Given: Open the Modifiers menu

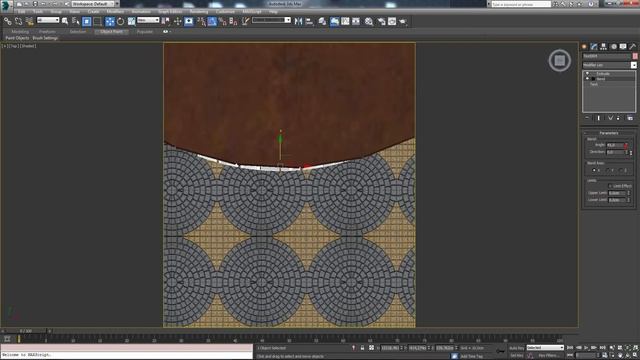Looking at the screenshot, I should coord(115,11).
